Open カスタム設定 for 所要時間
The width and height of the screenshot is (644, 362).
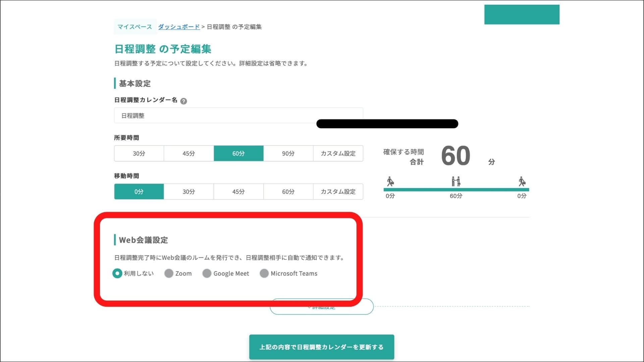click(338, 153)
